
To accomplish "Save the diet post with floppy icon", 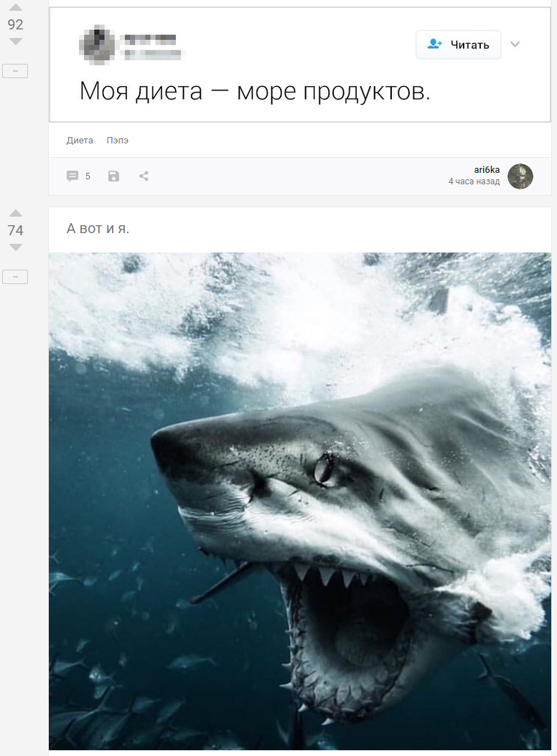I will 113,176.
